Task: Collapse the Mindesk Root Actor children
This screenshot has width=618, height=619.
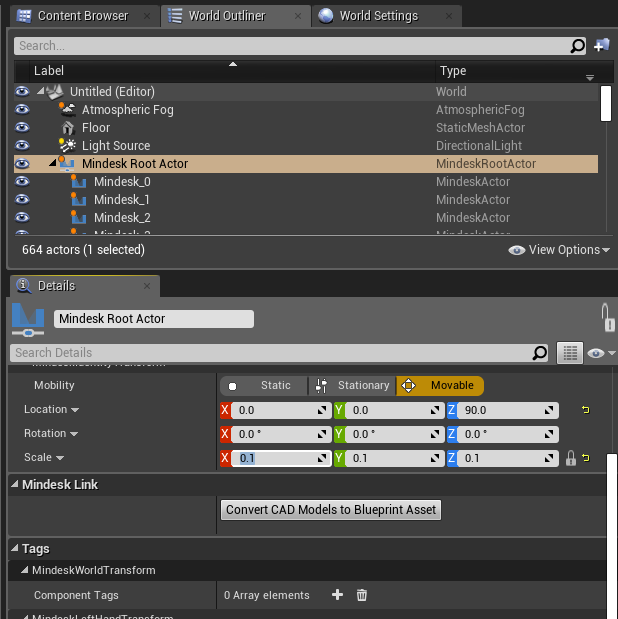Action: click(x=53, y=162)
